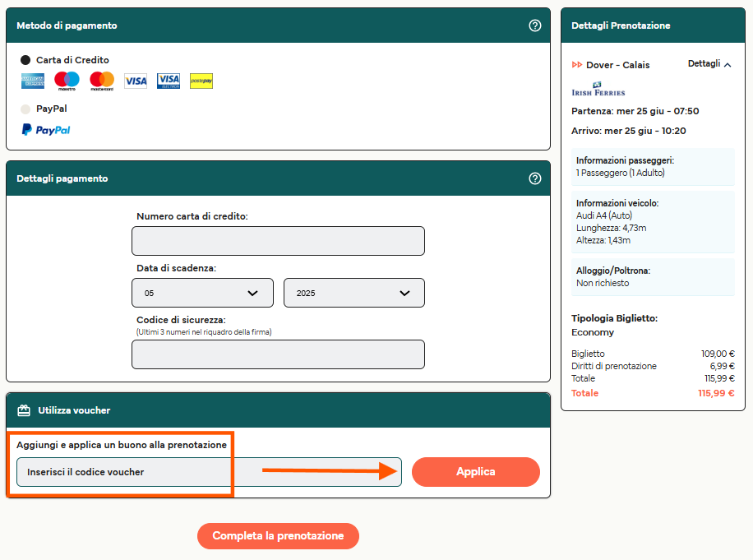Viewport: 753px width, 560px height.
Task: Open the expiry month dropdown
Action: pos(202,293)
